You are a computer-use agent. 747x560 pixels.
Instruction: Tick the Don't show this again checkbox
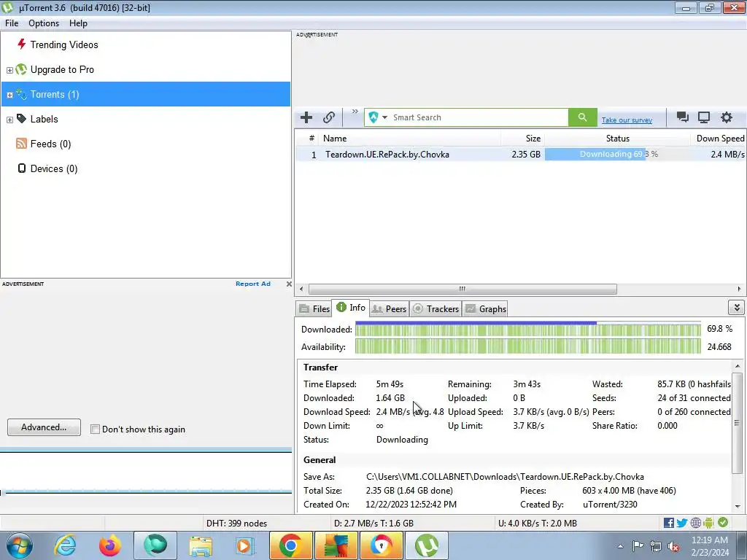[96, 429]
